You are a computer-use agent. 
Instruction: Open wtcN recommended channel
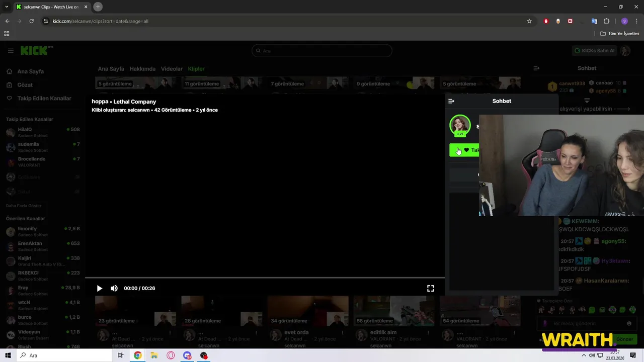[43, 305]
